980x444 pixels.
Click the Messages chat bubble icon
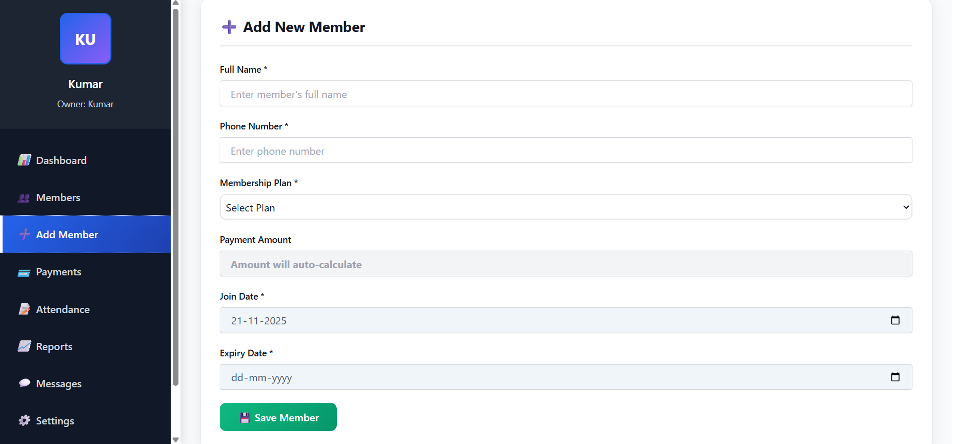coord(24,383)
